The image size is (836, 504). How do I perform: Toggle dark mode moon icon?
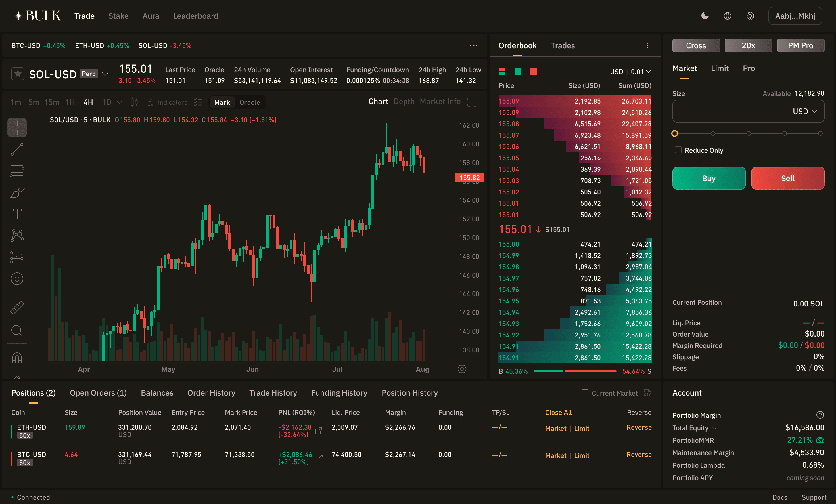pos(705,16)
